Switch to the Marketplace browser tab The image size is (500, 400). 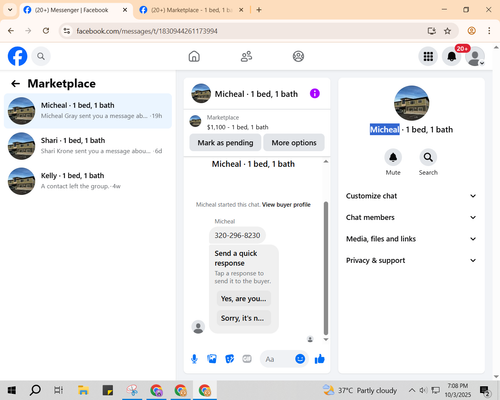(x=192, y=10)
